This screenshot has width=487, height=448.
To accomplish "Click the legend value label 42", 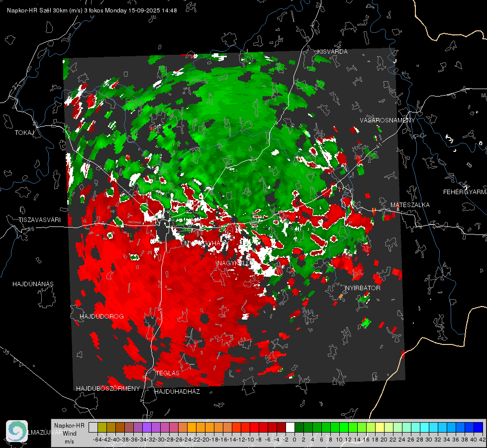I will 483,440.
